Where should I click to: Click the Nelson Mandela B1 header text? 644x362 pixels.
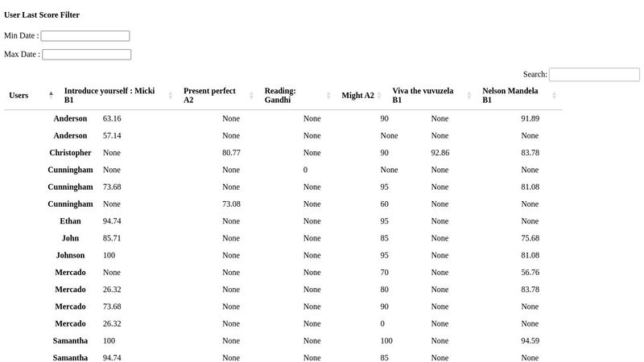tap(510, 95)
